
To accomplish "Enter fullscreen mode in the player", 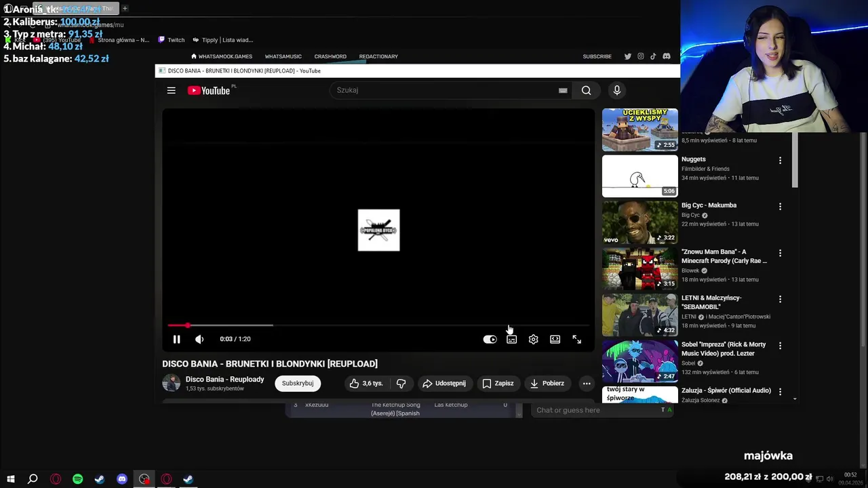I will (576, 339).
